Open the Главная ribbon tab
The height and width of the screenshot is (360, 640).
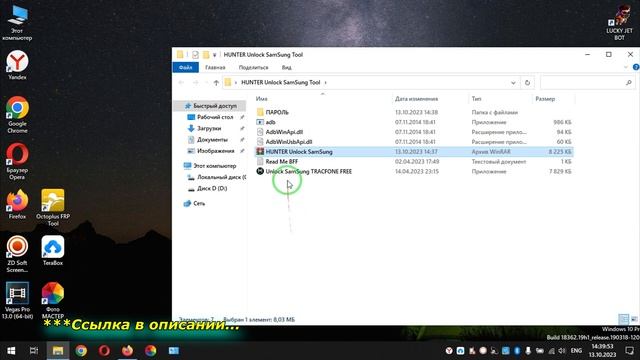(x=215, y=67)
